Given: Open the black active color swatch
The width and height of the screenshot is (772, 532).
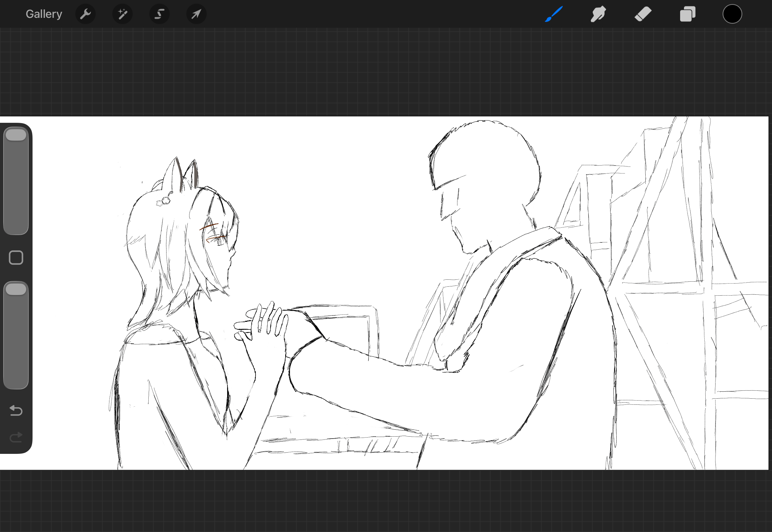Looking at the screenshot, I should point(732,14).
